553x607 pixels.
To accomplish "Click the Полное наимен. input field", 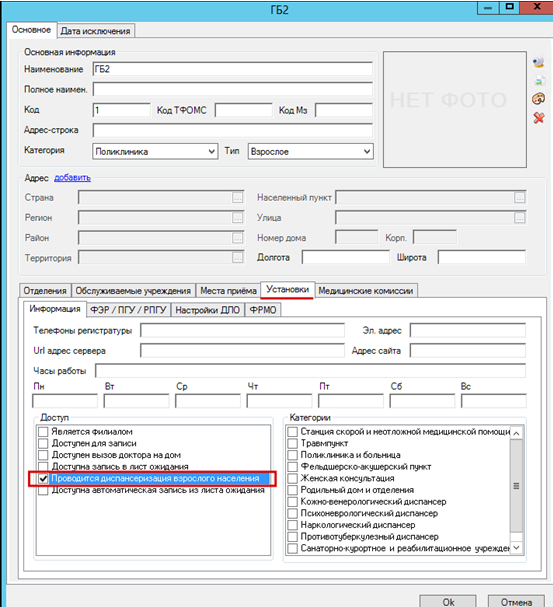I will pos(233,89).
